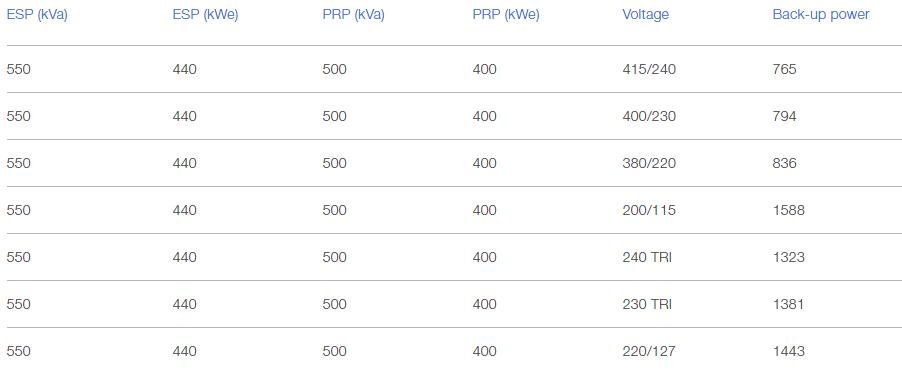This screenshot has width=902, height=378.
Task: Click the Voltage column header
Action: pos(645,15)
